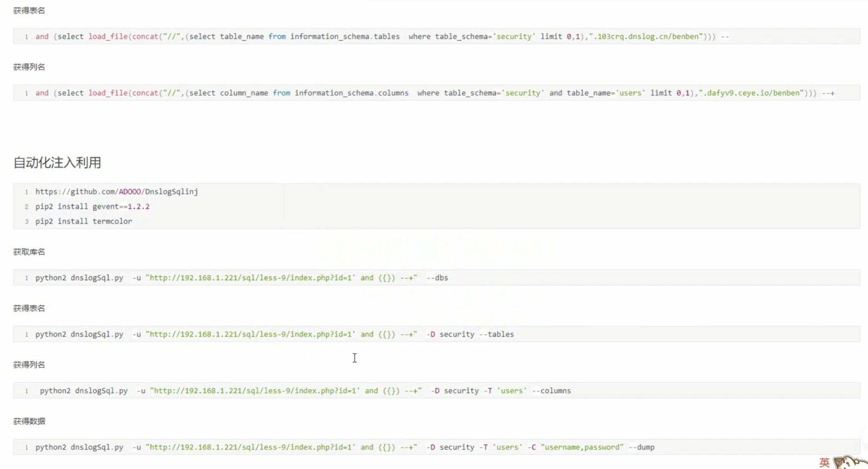Click the 英 input method indicator
The height and width of the screenshot is (469, 868).
click(824, 462)
